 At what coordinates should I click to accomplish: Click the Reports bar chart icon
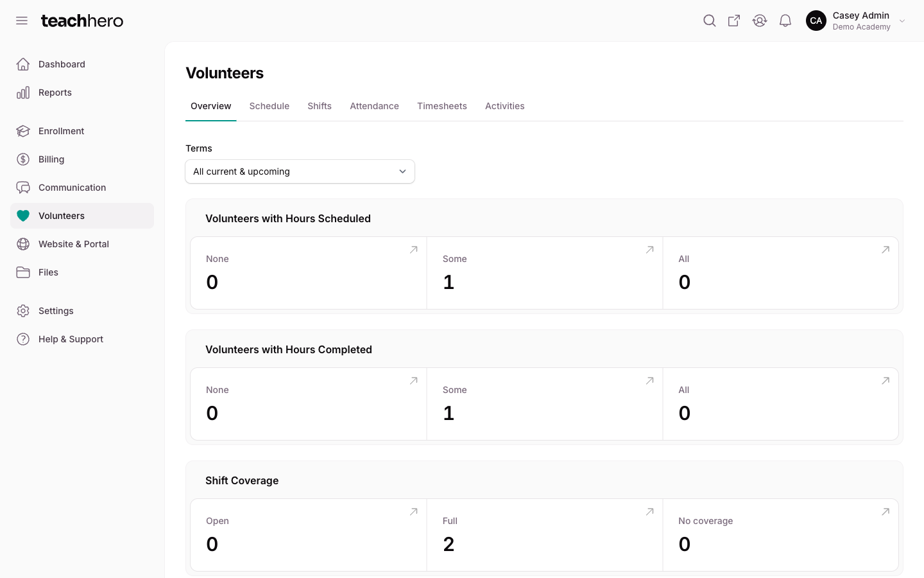pos(23,92)
